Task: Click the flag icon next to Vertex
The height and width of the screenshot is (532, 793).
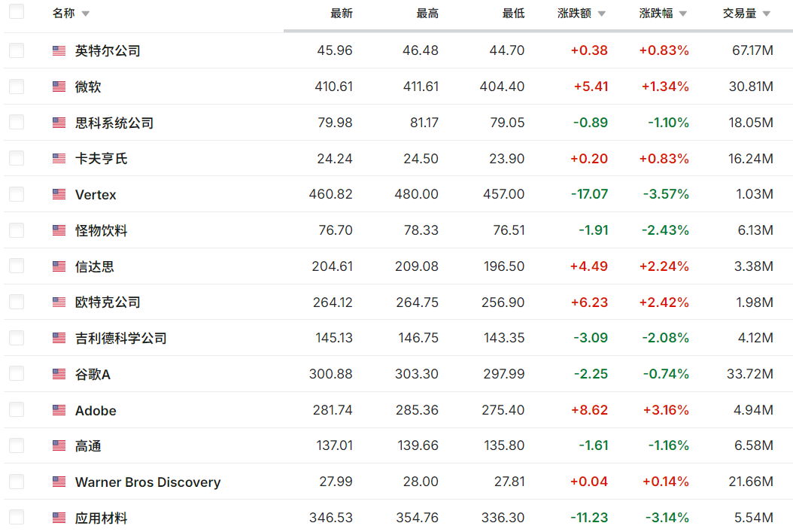Action: tap(59, 194)
